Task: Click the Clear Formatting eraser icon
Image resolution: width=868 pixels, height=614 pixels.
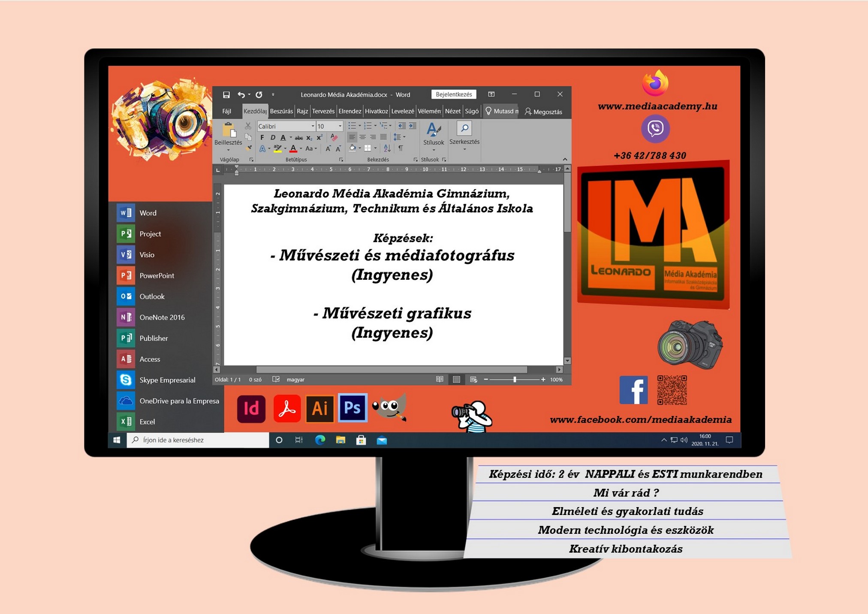Action: (x=334, y=138)
